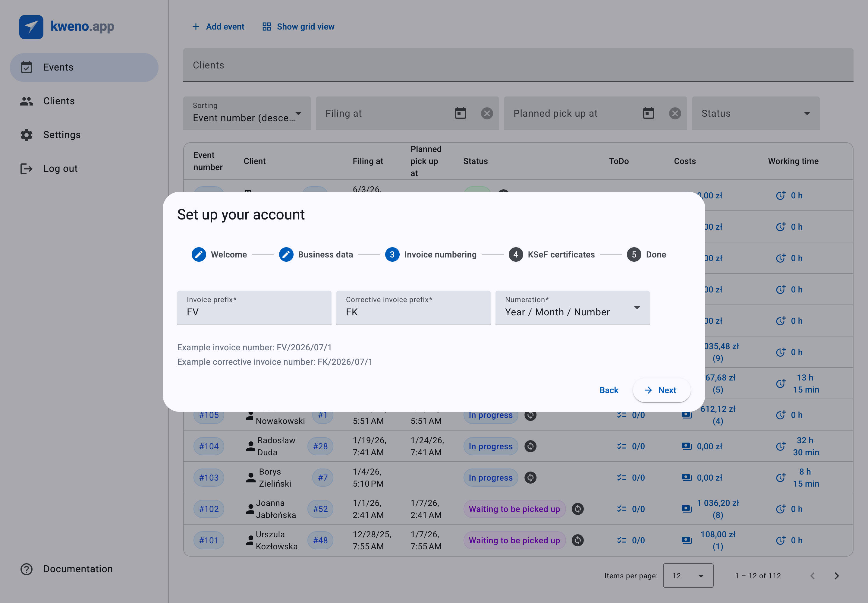
Task: Click status change icon for event #103
Action: tap(530, 478)
